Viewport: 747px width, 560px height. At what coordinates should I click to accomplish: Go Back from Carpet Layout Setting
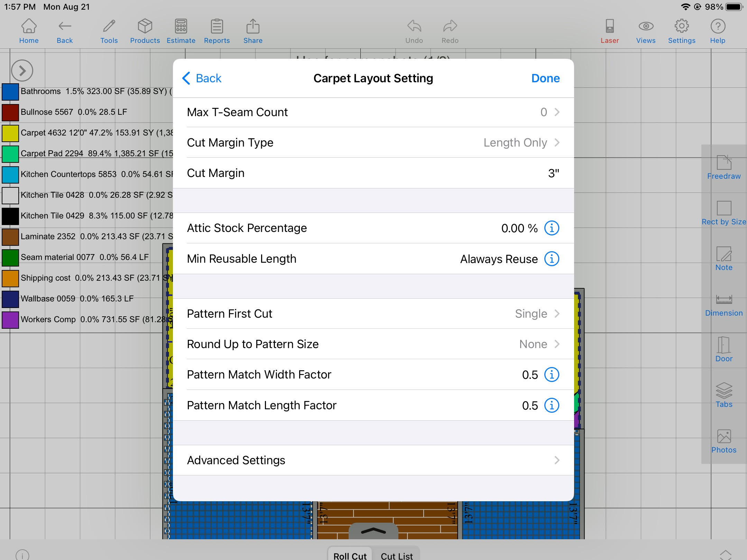pos(202,78)
